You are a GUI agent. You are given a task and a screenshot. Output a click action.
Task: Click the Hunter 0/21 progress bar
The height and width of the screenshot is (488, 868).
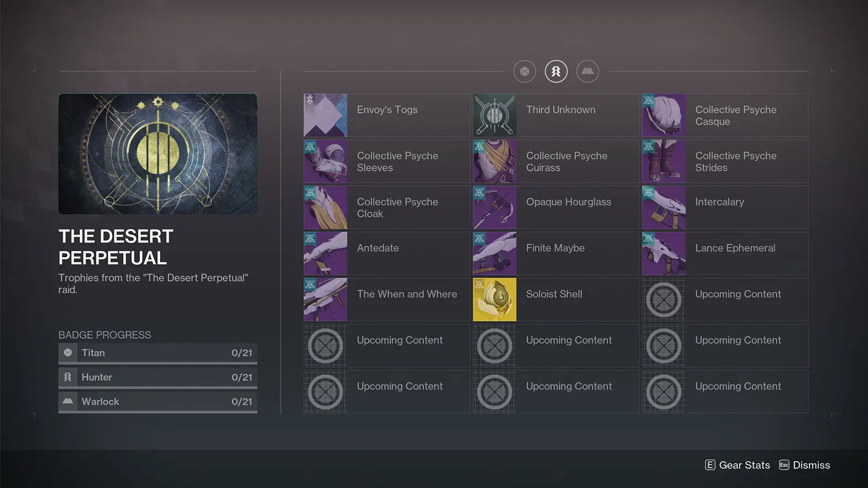[x=158, y=377]
